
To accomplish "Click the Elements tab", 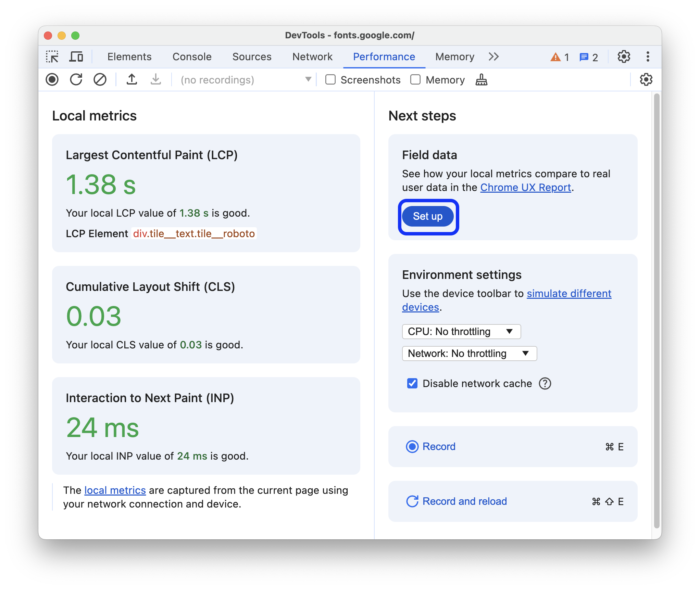I will (129, 57).
